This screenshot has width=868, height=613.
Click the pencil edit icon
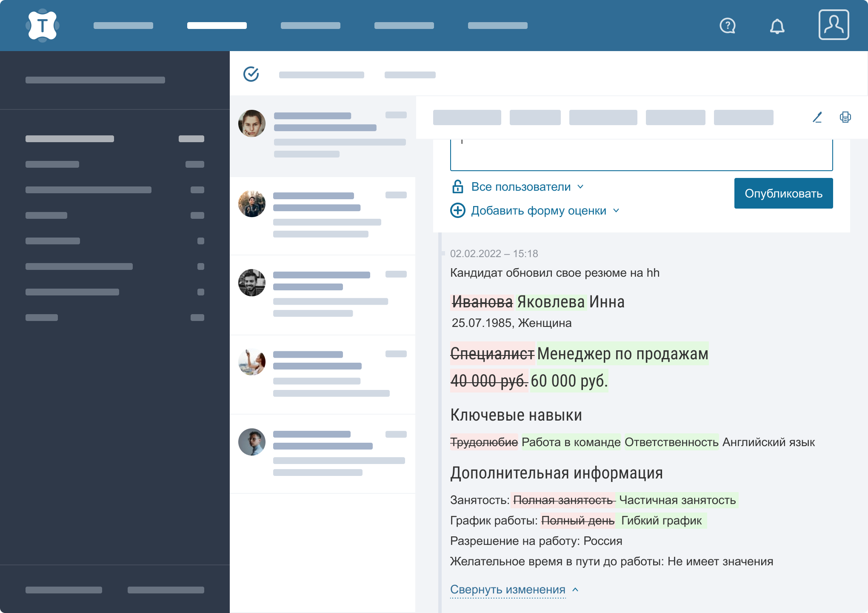point(817,117)
